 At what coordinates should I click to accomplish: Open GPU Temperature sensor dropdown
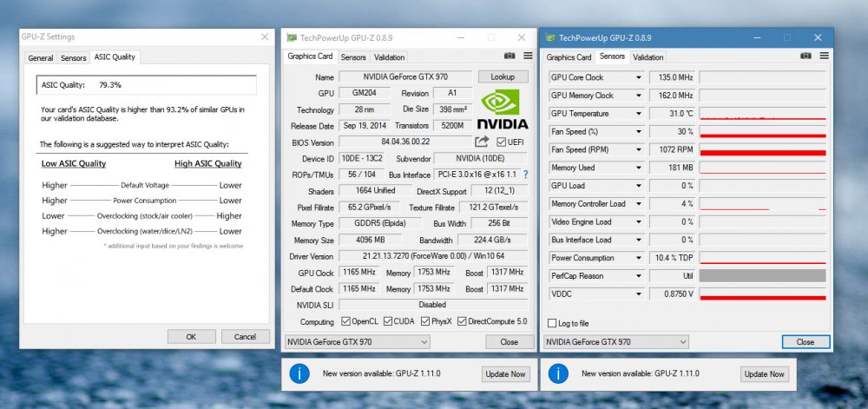tap(639, 114)
